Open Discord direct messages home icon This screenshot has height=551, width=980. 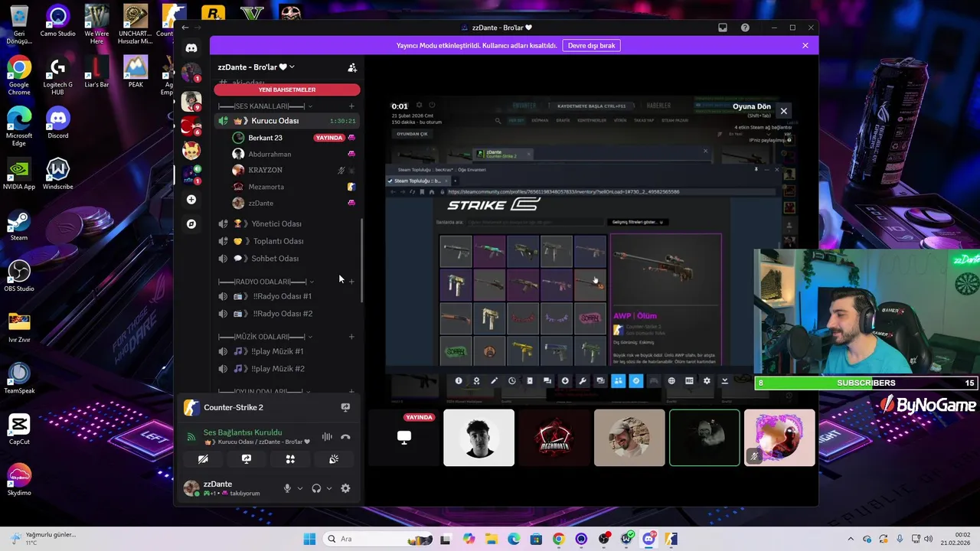[x=191, y=48]
